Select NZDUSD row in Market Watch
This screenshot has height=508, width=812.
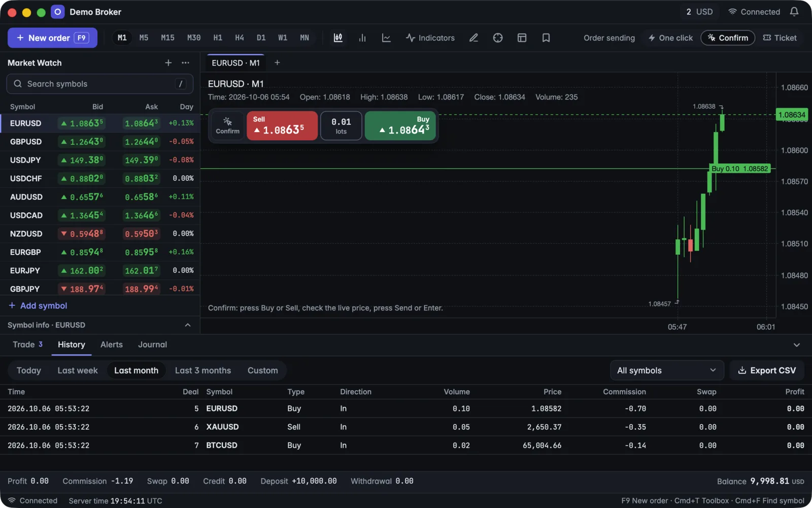(100, 234)
